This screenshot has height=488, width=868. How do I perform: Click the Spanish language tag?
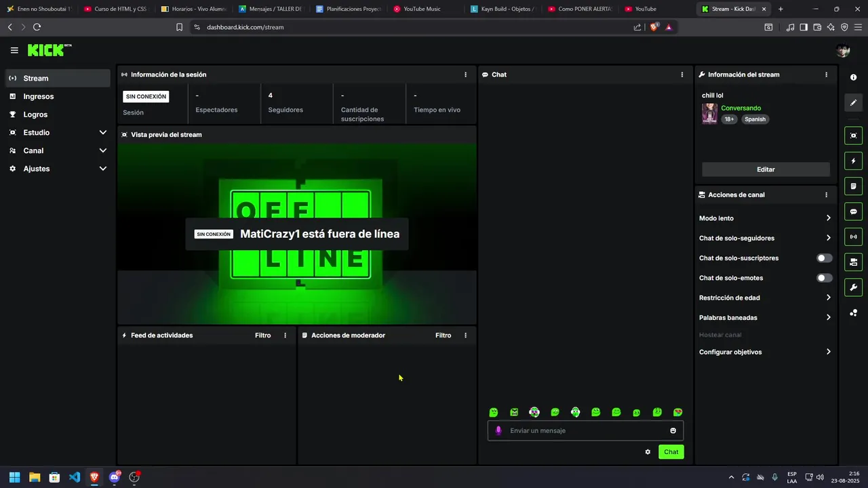755,119
